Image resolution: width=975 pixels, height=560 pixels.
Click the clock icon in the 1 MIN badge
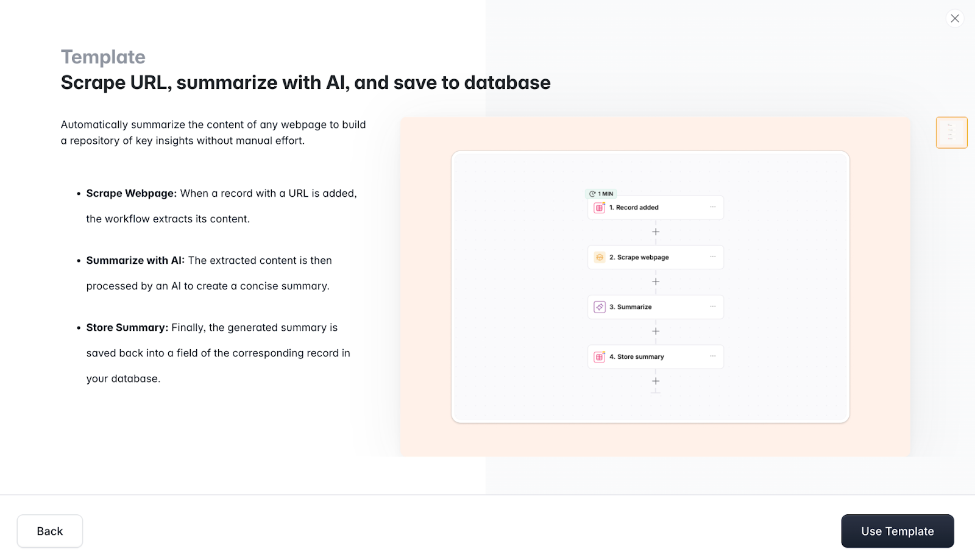point(591,193)
